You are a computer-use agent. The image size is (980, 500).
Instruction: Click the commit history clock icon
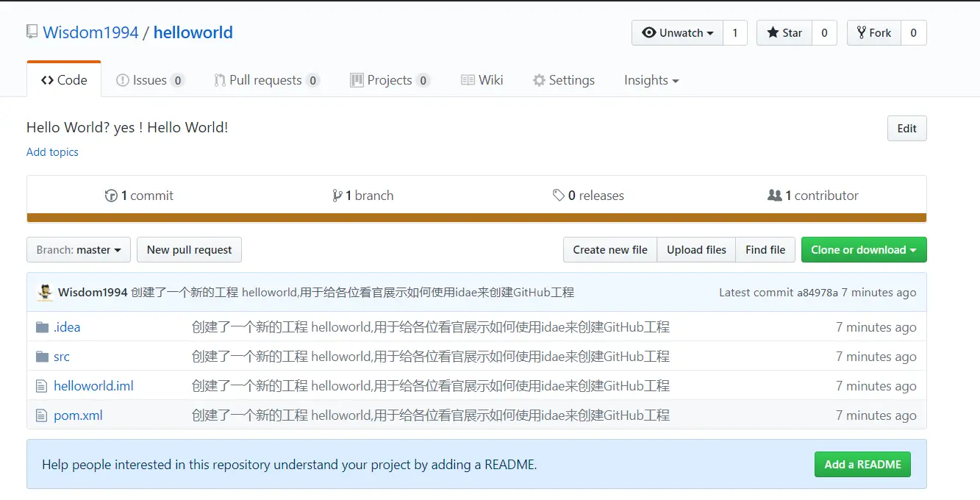(x=111, y=196)
